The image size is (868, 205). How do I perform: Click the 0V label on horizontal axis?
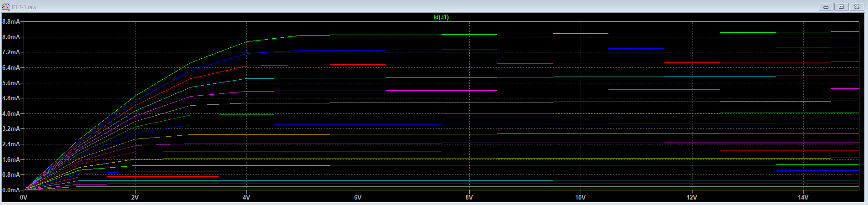click(x=24, y=198)
